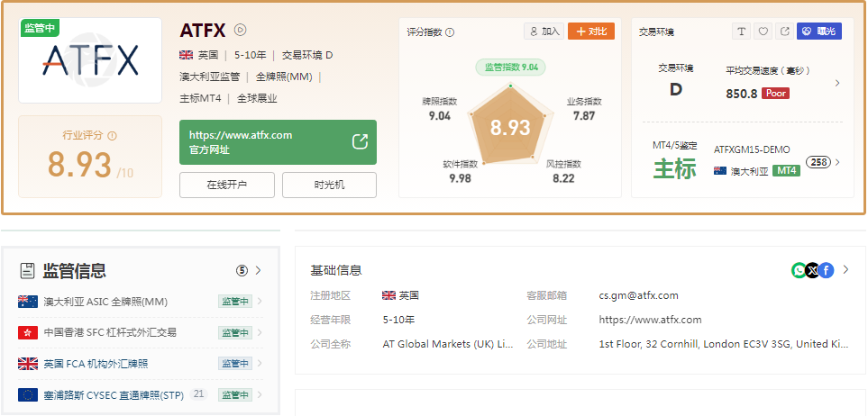Click the T text-size icon in 交易环境 header
Viewport: 868px width, 416px height.
click(741, 31)
